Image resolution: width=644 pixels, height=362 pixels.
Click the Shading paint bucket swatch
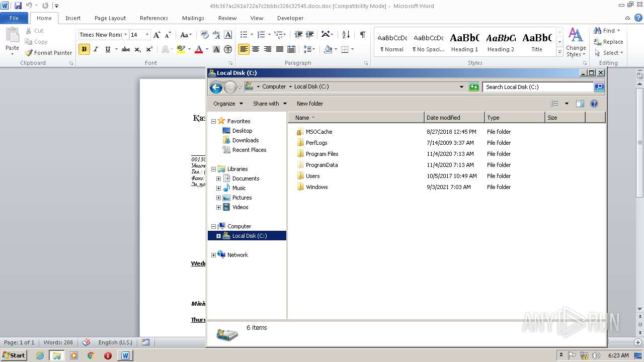pyautogui.click(x=328, y=49)
